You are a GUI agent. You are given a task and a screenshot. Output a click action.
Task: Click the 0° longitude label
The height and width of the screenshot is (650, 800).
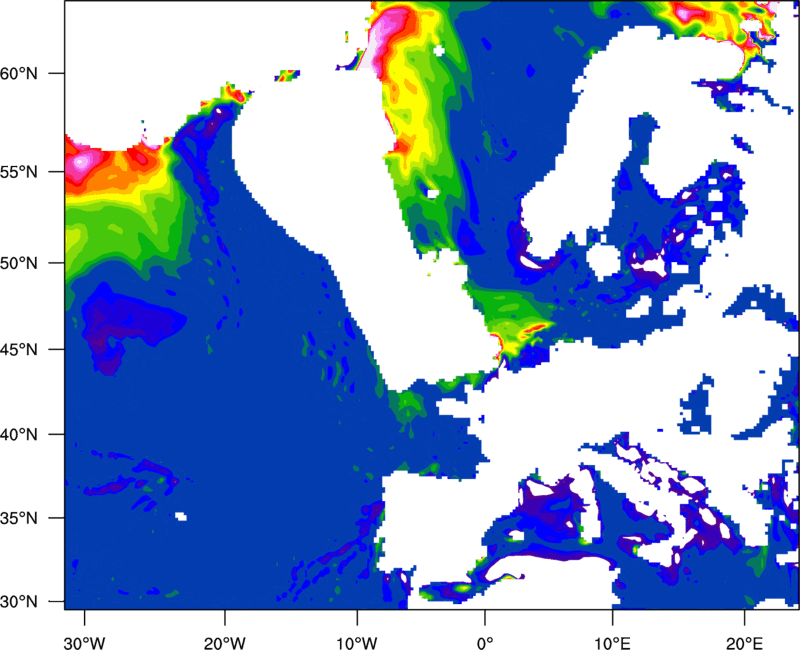coord(485,643)
